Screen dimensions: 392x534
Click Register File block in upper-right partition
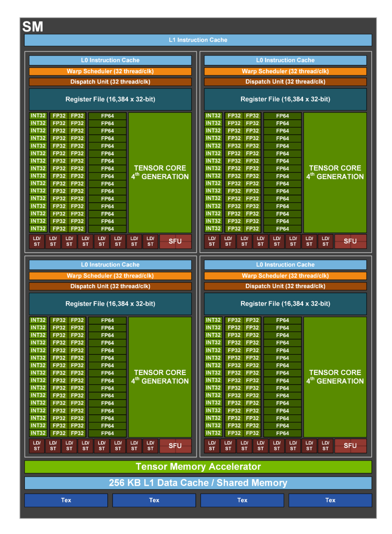tap(285, 99)
